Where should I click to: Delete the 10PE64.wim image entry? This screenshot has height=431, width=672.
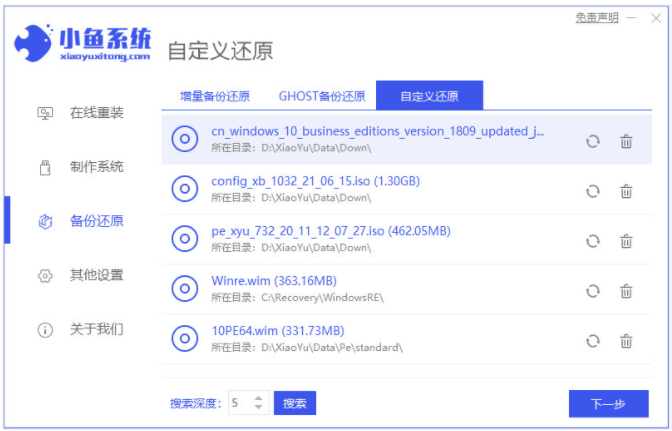(626, 341)
